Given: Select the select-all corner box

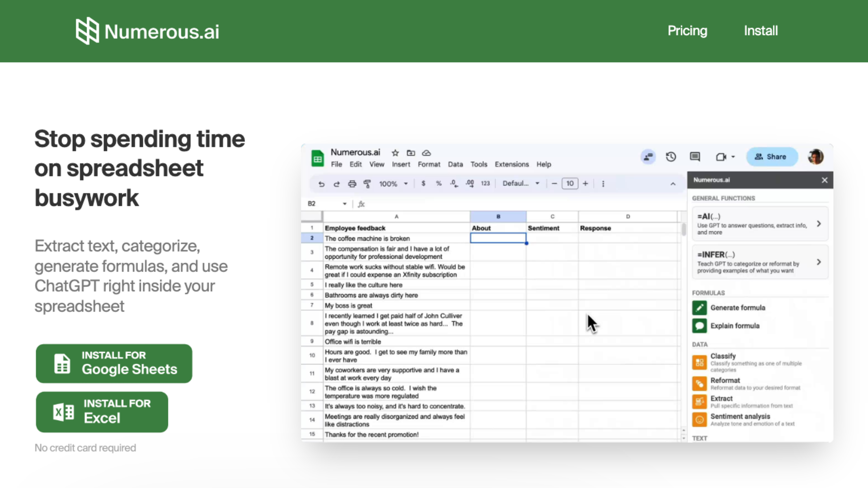Looking at the screenshot, I should pos(312,217).
